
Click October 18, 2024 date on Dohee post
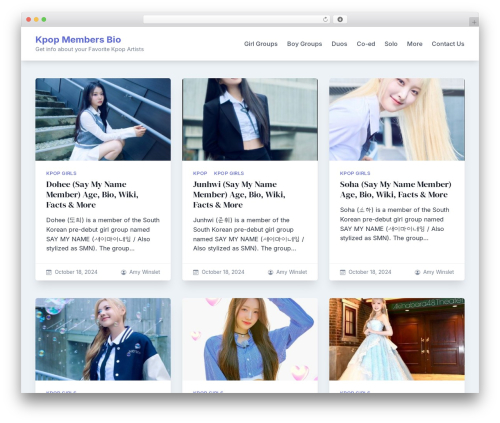[x=76, y=272]
